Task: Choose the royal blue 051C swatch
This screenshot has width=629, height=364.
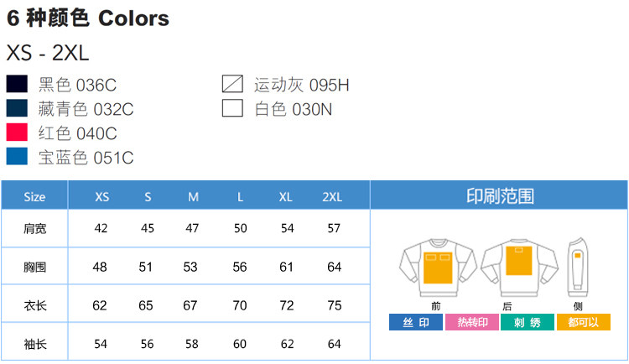Action: tap(17, 157)
